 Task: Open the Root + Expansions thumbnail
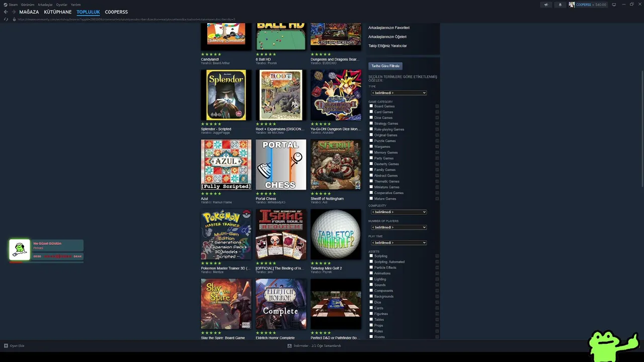click(x=281, y=95)
